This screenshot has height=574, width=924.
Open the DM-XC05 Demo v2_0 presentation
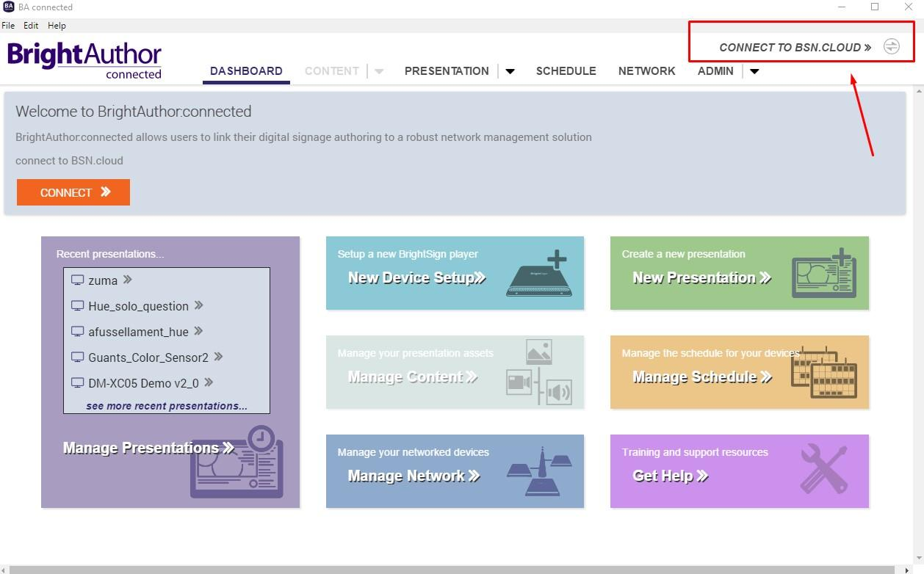tap(143, 383)
